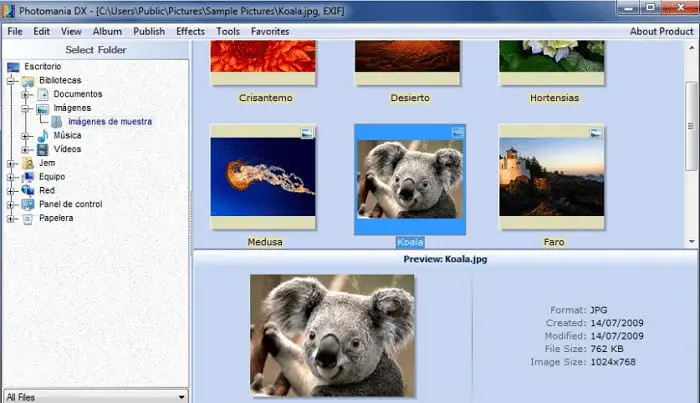
Task: Click the thumbnail scrollbar up arrow
Action: [692, 47]
